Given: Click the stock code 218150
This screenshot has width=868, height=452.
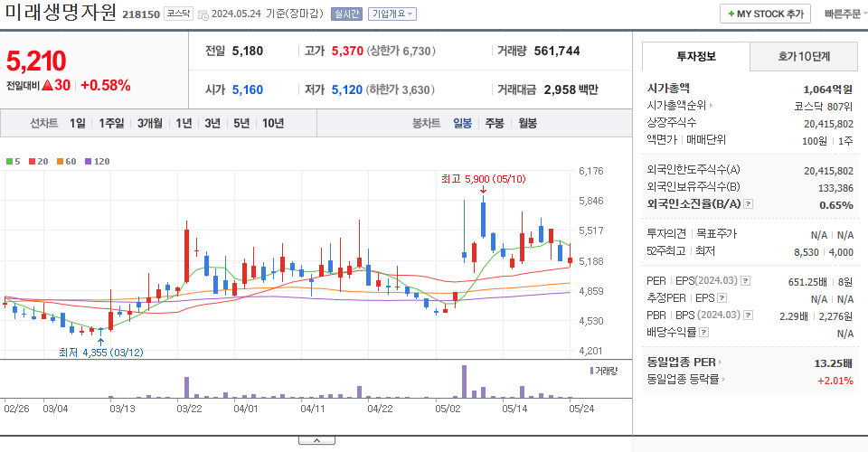Looking at the screenshot, I should (141, 14).
